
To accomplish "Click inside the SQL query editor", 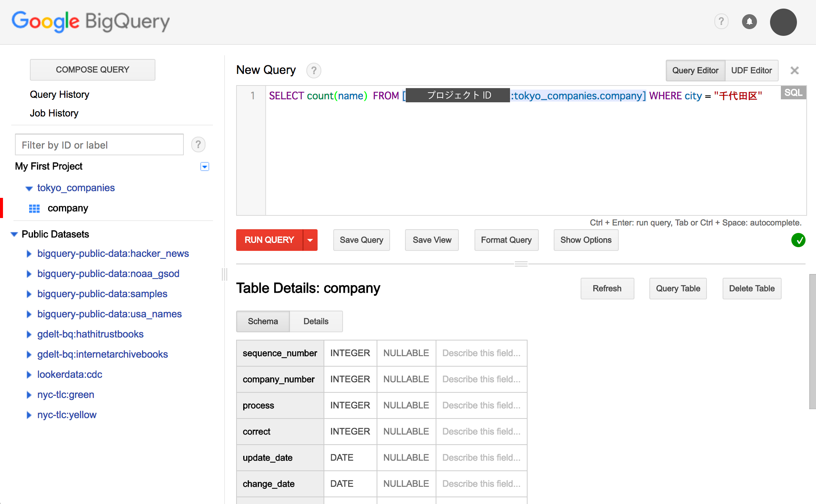I will [536, 151].
